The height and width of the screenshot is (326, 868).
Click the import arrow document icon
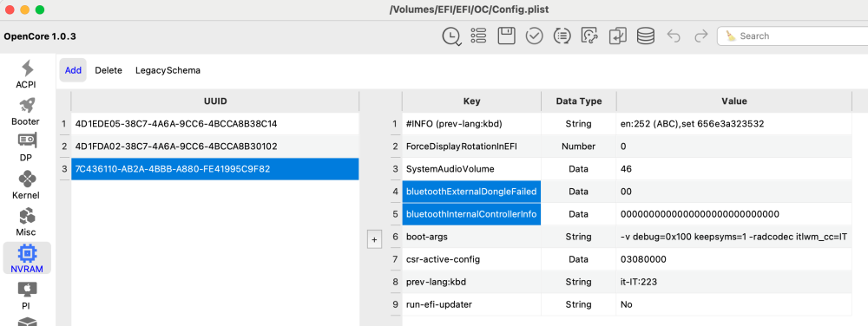tap(618, 36)
